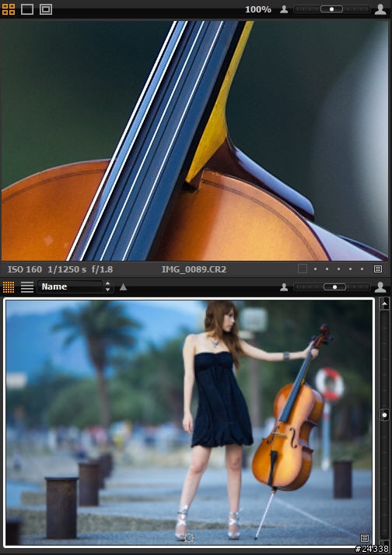Viewport: 392px width, 555px height.
Task: Click the small person zoom-out icon above the viewer
Action: (x=284, y=9)
